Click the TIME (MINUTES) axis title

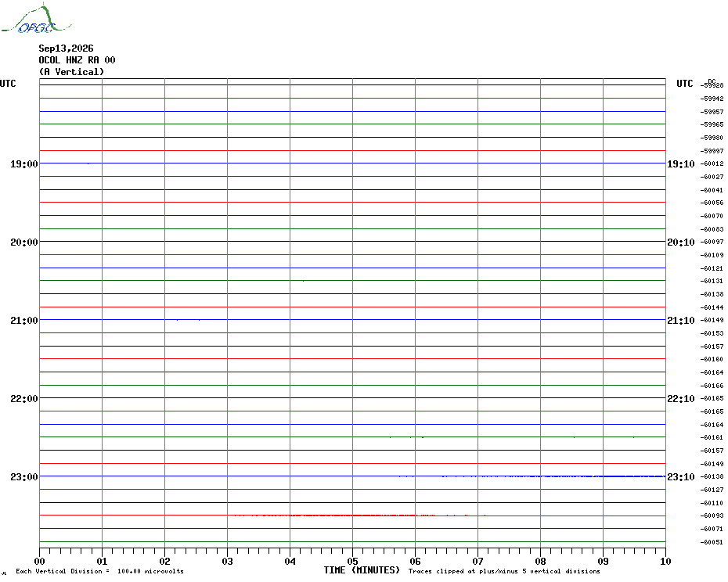362,570
